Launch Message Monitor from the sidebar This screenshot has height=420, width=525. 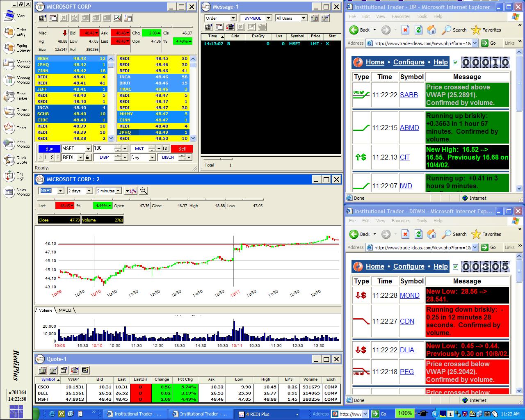tap(9, 64)
